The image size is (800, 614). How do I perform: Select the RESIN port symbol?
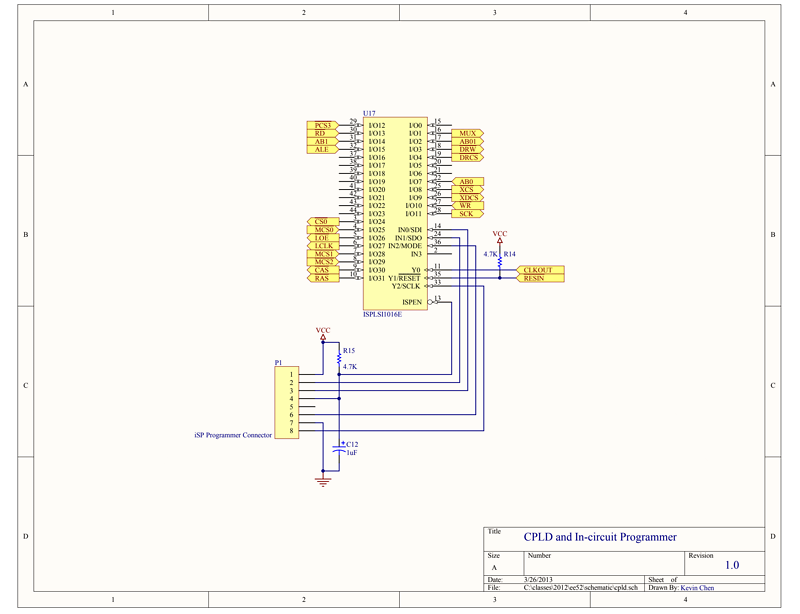coord(540,278)
